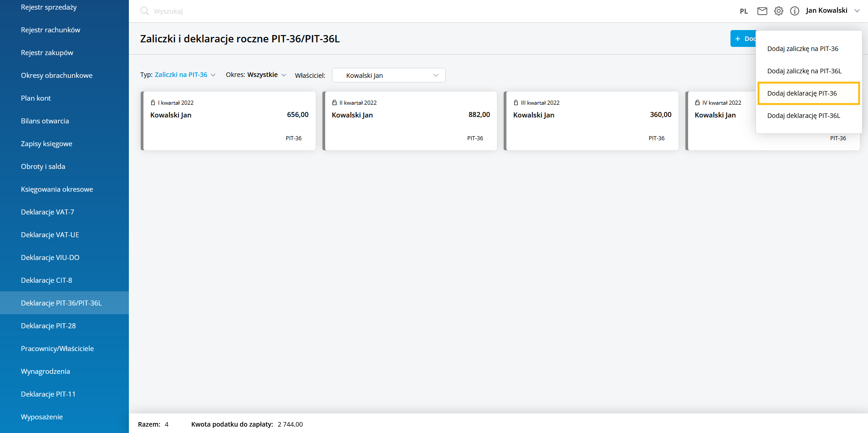Click lock icon on I kwartał 2022 card
The width and height of the screenshot is (868, 433).
(153, 103)
